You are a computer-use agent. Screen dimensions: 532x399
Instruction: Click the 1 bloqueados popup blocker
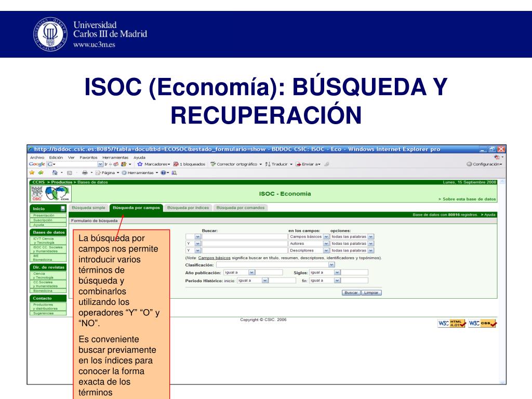pos(189,164)
